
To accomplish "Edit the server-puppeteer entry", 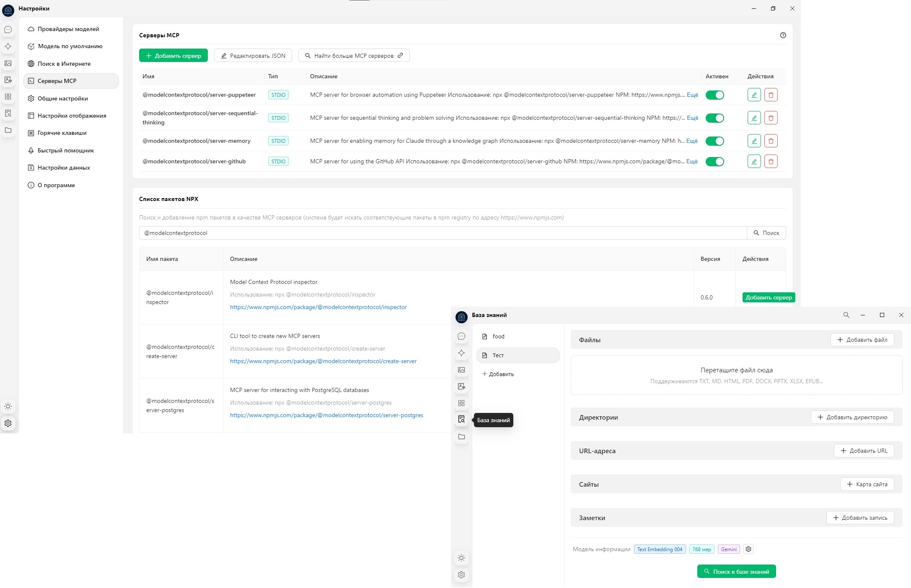I will click(x=754, y=95).
